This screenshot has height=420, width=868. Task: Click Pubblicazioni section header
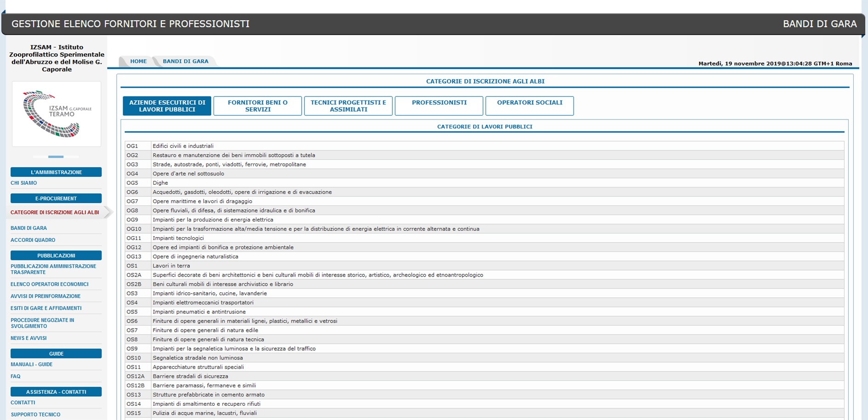click(56, 255)
